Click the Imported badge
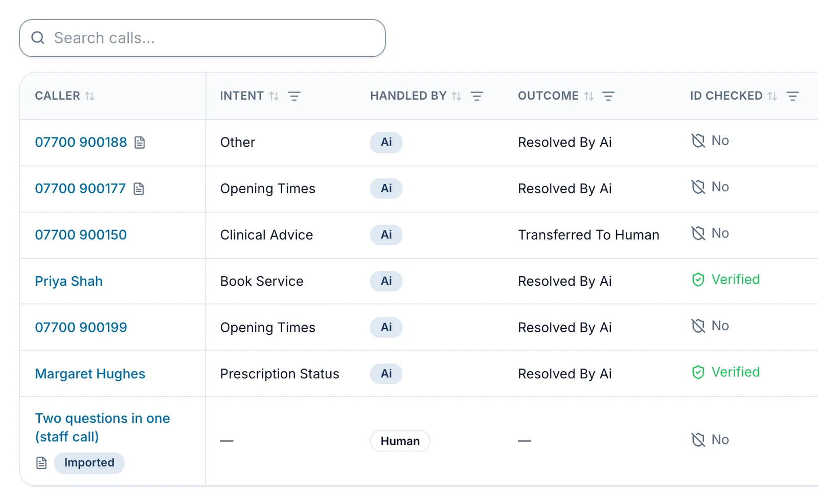The height and width of the screenshot is (504, 818). [x=89, y=463]
